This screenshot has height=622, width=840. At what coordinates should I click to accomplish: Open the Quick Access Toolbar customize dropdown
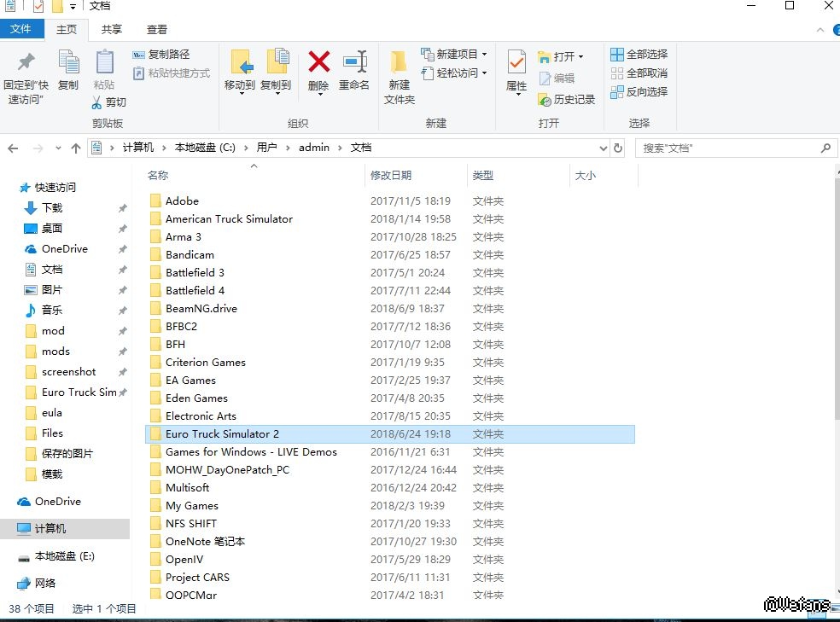(x=73, y=7)
